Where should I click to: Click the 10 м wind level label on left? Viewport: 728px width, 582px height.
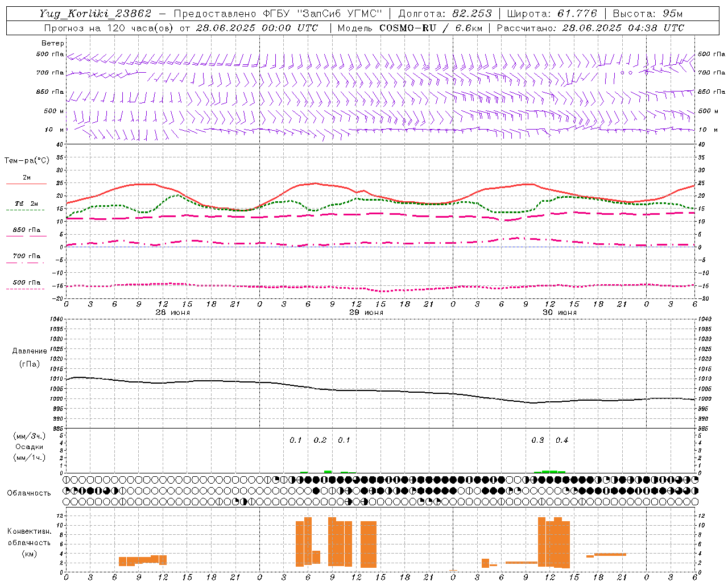click(55, 130)
